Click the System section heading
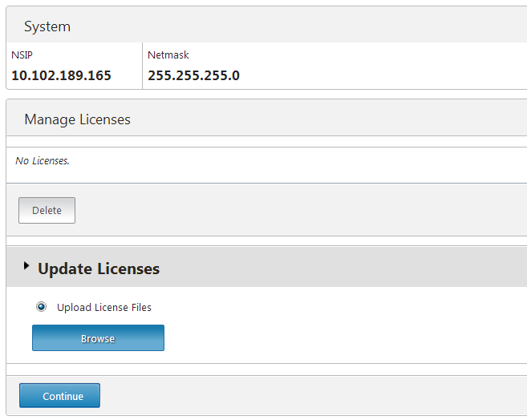The height and width of the screenshot is (420, 527). (x=47, y=26)
